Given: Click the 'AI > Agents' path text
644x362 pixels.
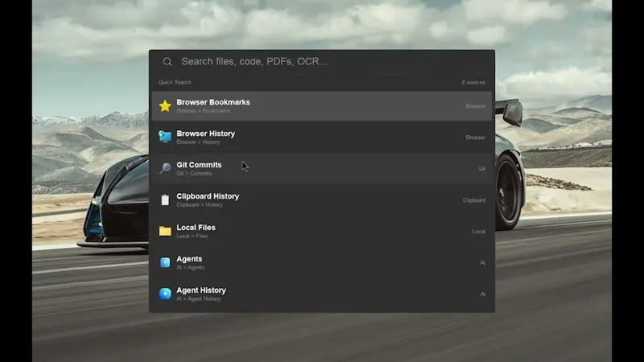Looking at the screenshot, I should point(191,268).
